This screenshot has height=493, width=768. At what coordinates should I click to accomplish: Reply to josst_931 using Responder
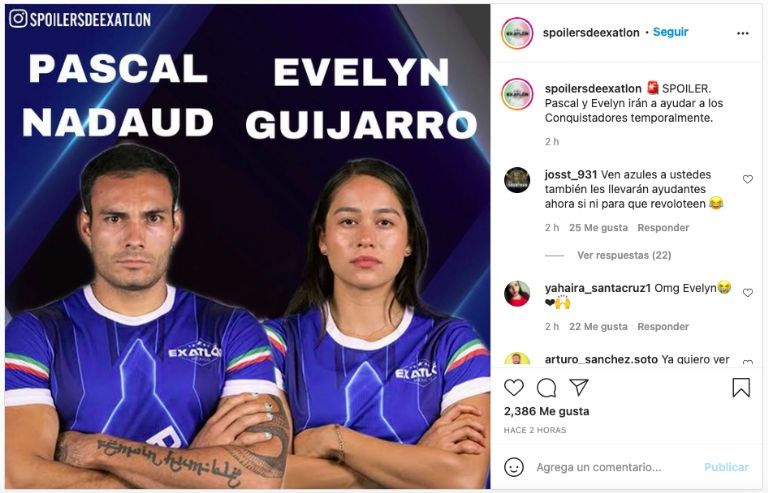pos(663,228)
